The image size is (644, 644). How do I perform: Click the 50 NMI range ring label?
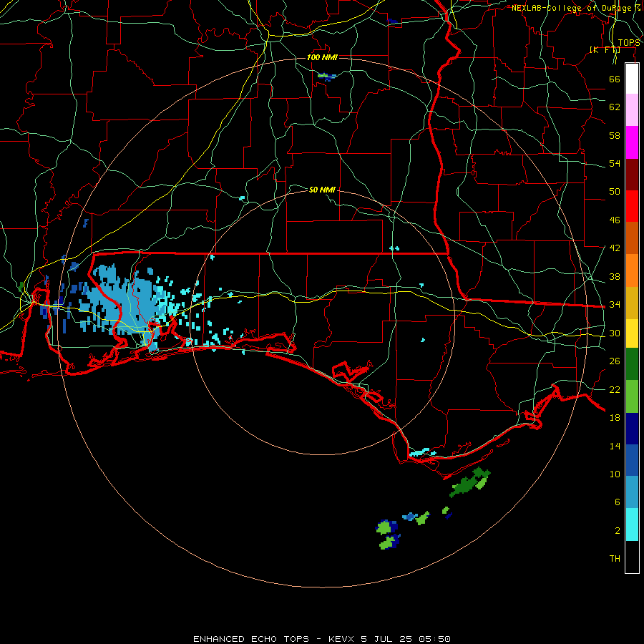pyautogui.click(x=322, y=190)
